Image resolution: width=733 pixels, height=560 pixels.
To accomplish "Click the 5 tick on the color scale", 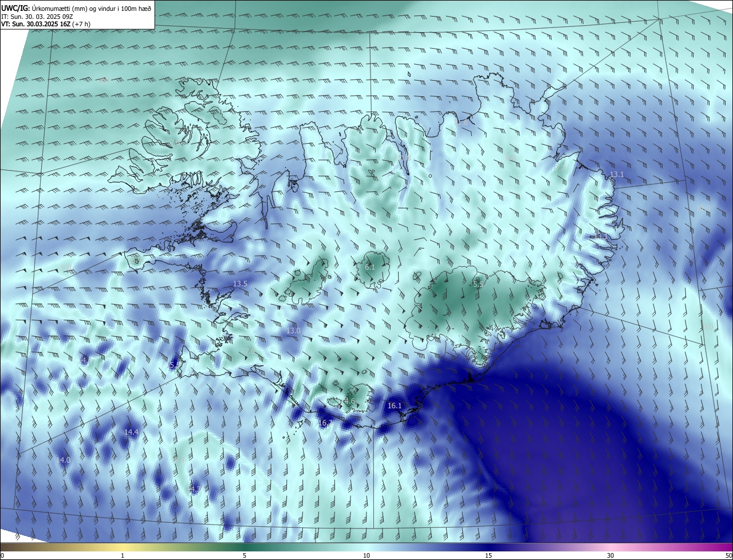I will (x=245, y=555).
